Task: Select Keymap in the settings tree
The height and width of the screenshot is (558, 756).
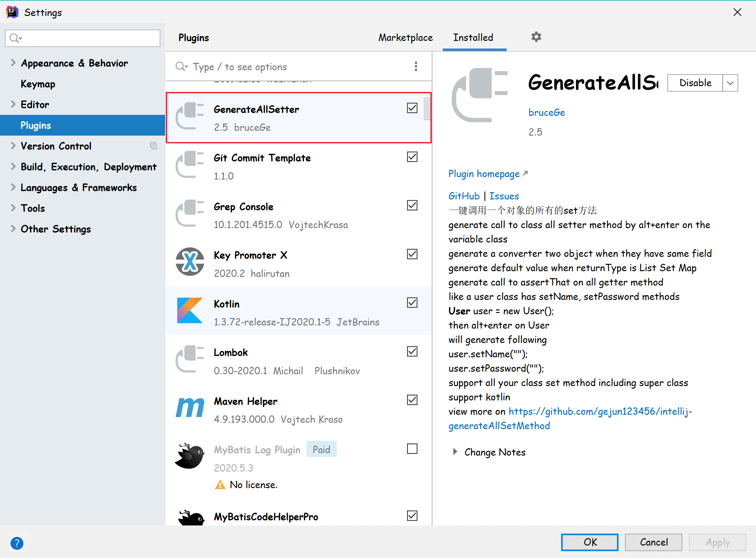Action: [x=38, y=84]
